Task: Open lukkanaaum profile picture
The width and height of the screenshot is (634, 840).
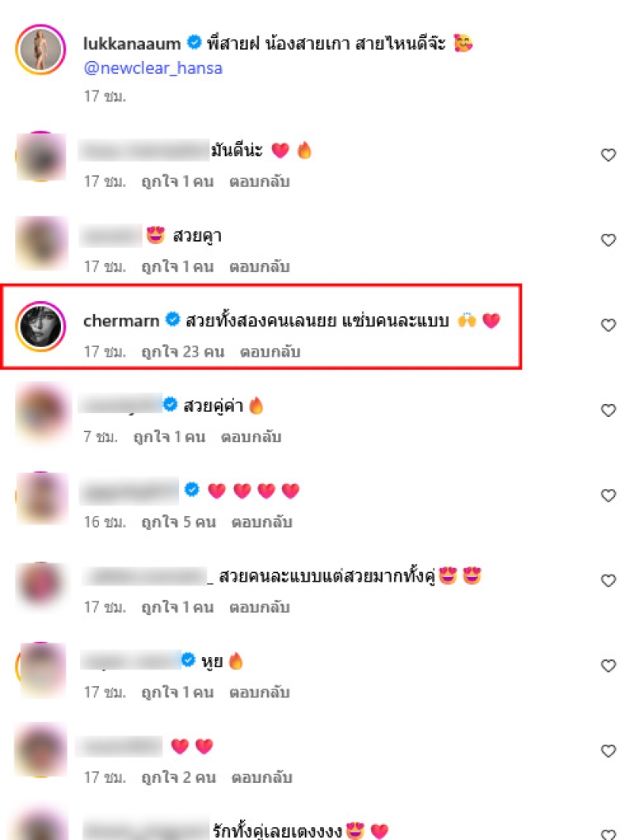Action: tap(40, 49)
